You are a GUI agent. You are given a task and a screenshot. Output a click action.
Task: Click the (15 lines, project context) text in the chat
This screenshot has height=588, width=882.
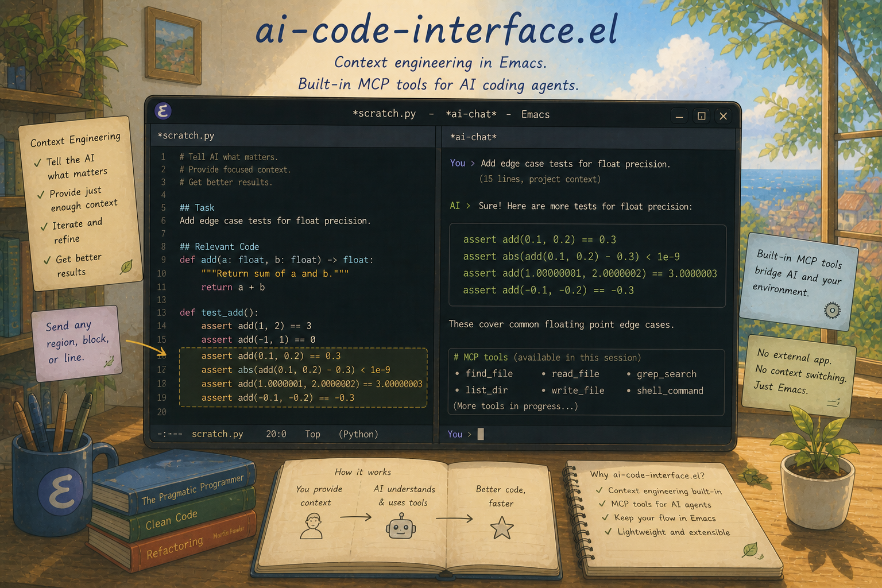tap(540, 179)
